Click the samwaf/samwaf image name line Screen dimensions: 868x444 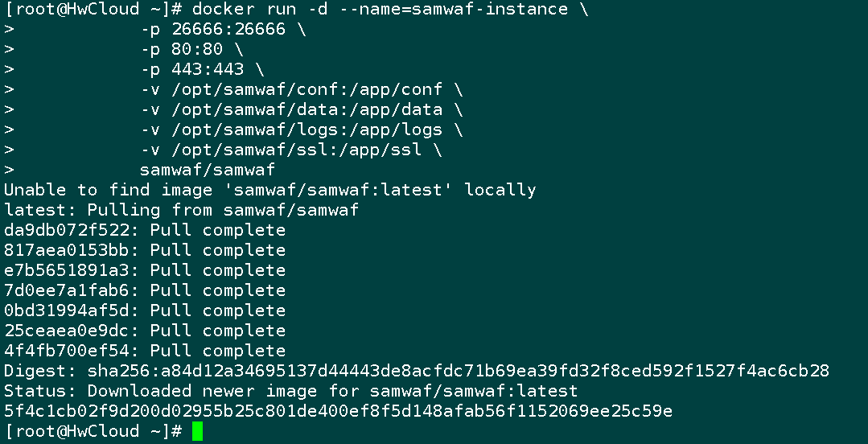(208, 170)
